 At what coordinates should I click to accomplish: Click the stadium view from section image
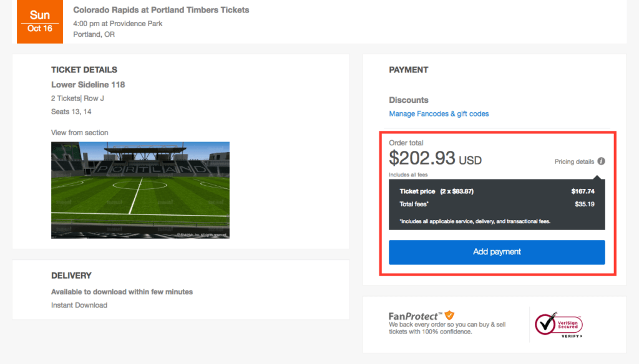point(140,190)
